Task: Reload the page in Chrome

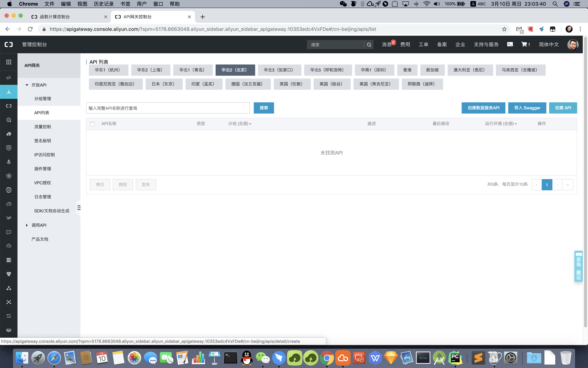Action: [x=30, y=29]
